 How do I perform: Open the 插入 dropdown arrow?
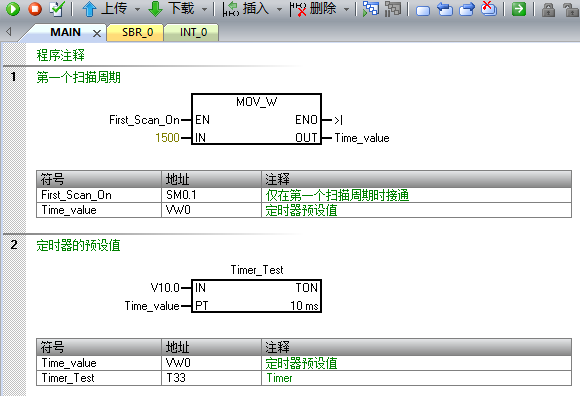pos(279,10)
